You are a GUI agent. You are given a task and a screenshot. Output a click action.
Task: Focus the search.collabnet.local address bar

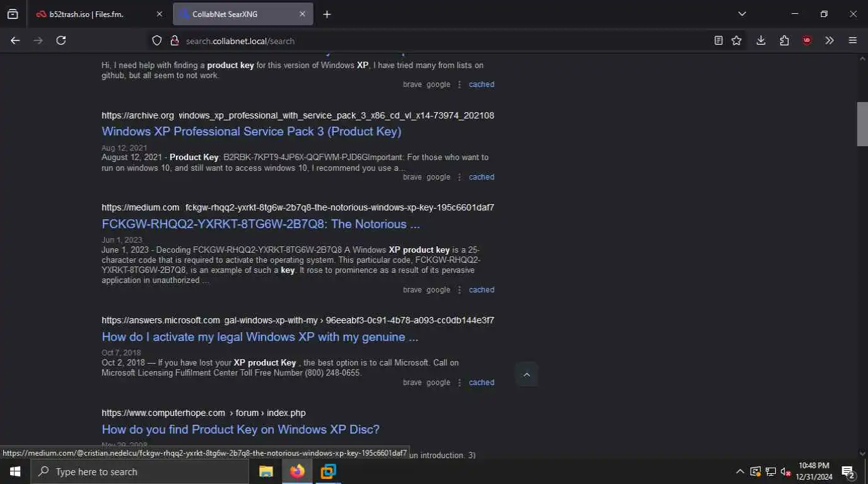442,41
